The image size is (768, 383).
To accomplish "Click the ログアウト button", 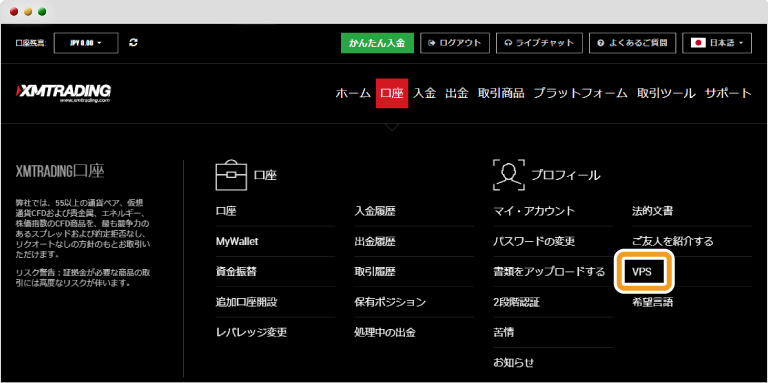I will pyautogui.click(x=455, y=43).
